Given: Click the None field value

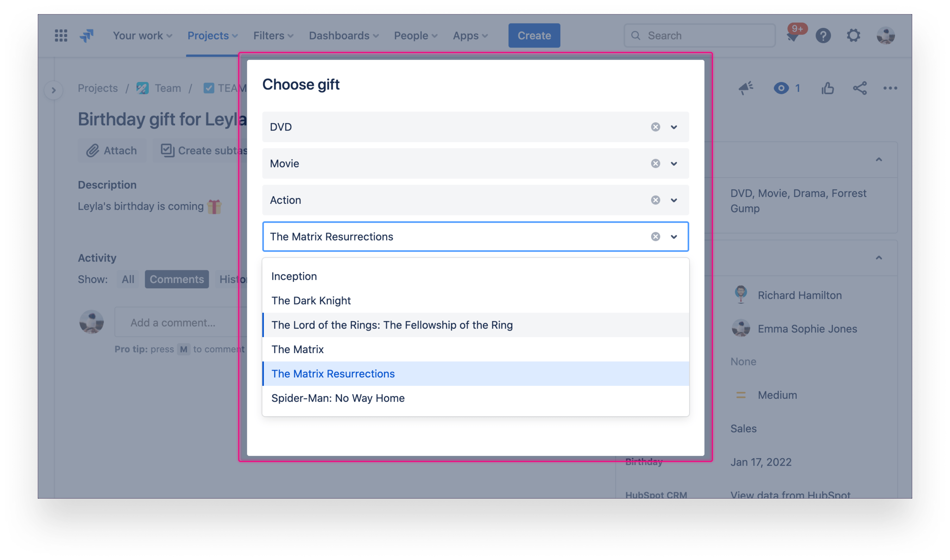Looking at the screenshot, I should point(743,362).
